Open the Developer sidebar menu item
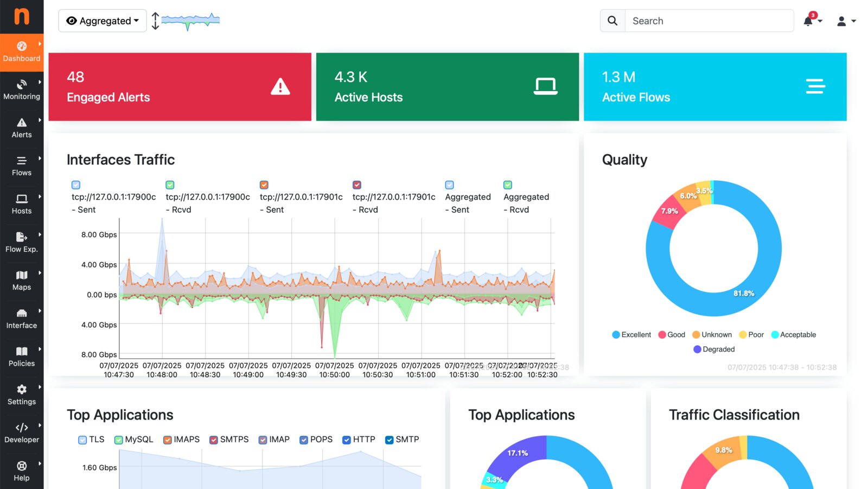868x489 pixels. 22,433
